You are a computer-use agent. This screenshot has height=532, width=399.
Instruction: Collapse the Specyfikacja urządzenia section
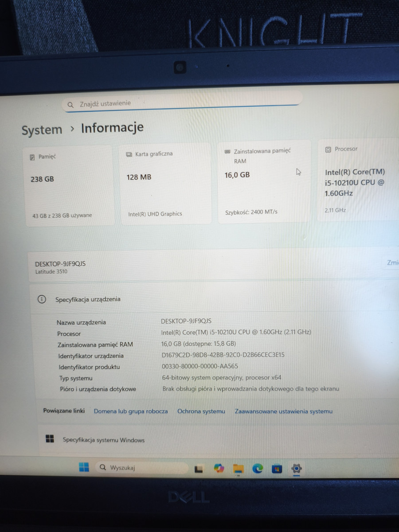point(213,299)
